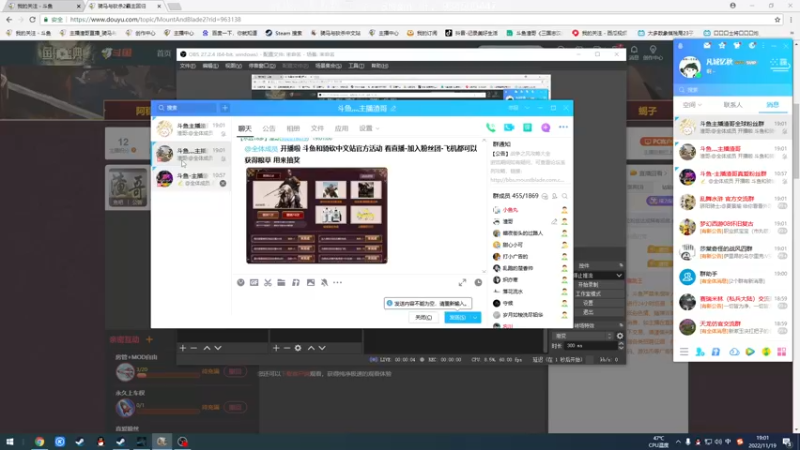Bookmark the page with the Chrome star icon
Viewport: 800px width, 450px height.
coord(778,19)
